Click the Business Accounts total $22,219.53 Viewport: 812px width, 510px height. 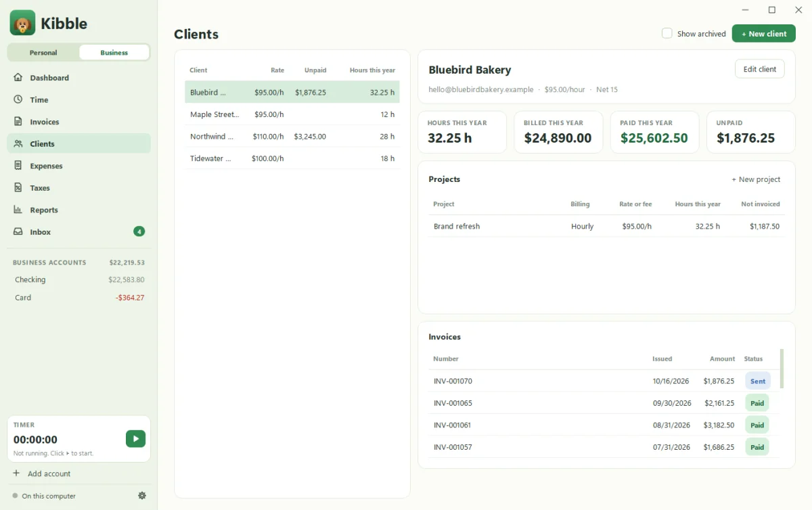[127, 262]
